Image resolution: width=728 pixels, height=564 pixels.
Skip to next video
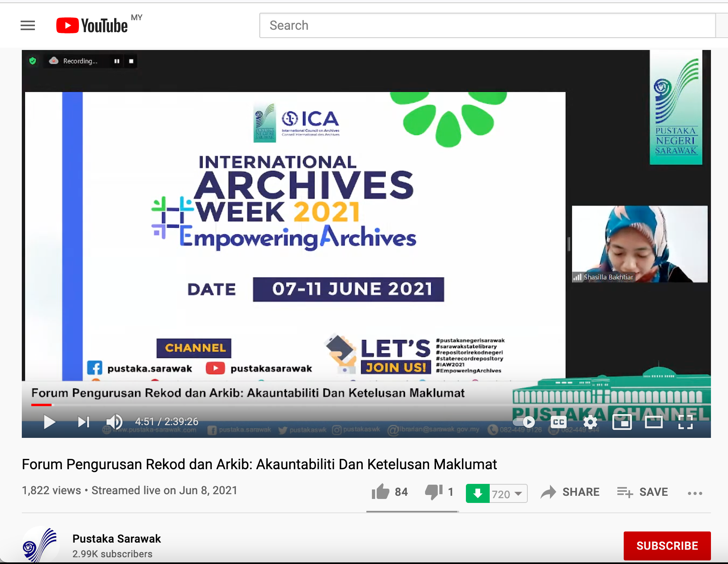point(84,422)
